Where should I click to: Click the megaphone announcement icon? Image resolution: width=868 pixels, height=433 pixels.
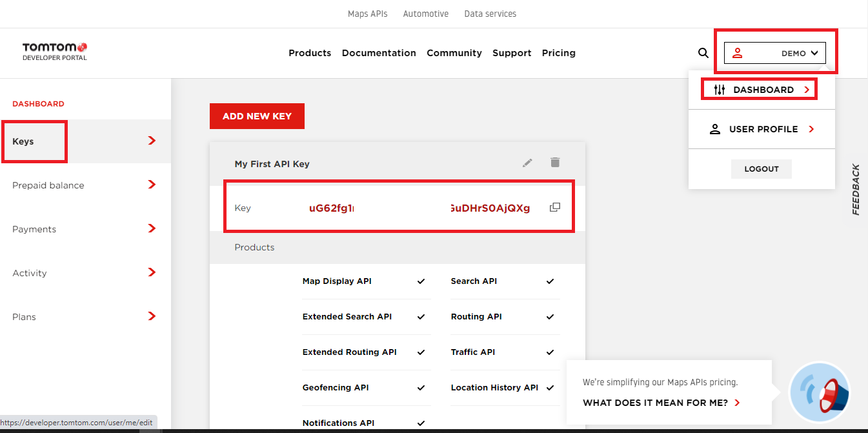click(820, 394)
